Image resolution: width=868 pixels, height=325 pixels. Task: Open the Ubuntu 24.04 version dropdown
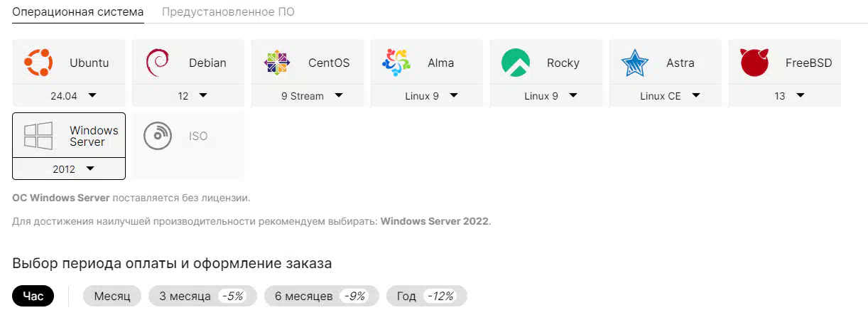pos(69,96)
